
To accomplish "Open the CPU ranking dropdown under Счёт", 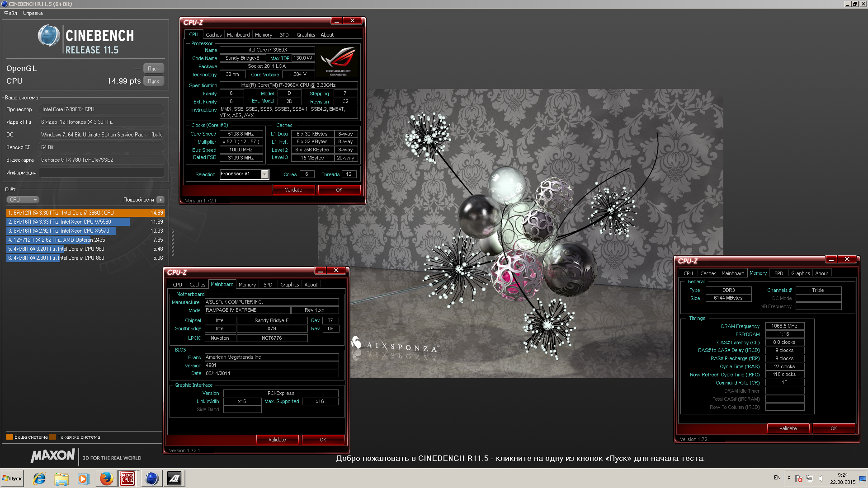I will (x=23, y=200).
